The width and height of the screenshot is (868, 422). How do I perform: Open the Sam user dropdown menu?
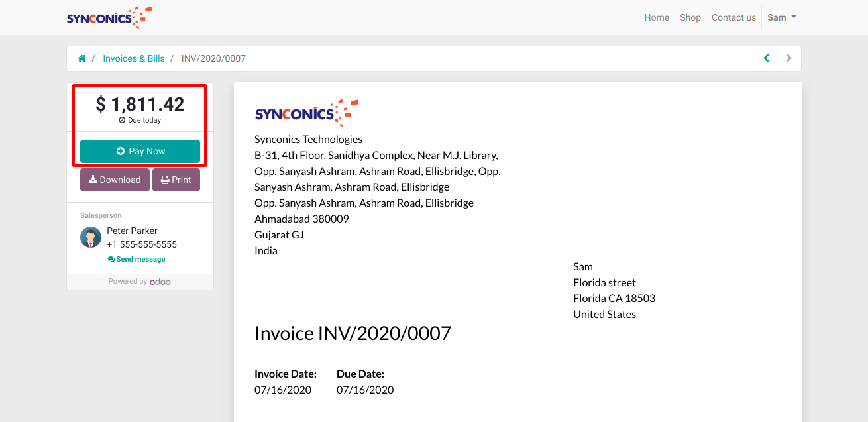tap(781, 17)
